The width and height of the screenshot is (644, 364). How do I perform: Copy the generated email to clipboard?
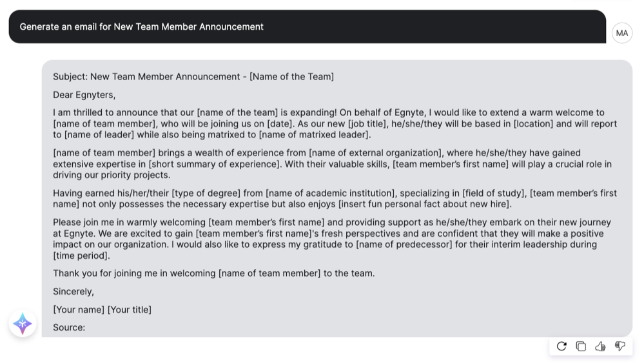click(581, 347)
